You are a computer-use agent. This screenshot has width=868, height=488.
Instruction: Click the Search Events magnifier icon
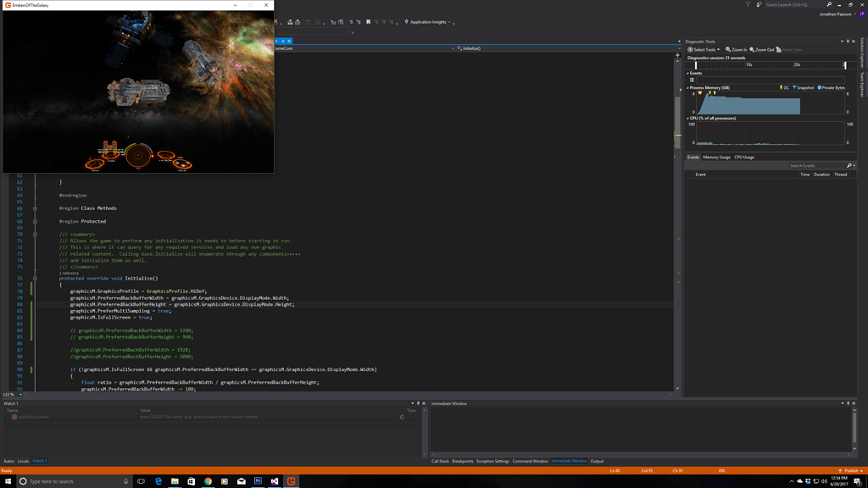tap(849, 164)
